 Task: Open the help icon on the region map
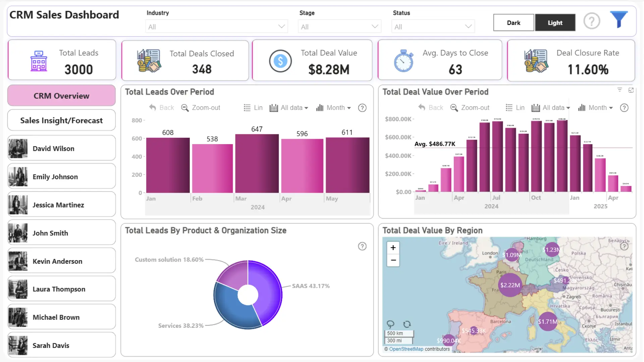pos(624,246)
